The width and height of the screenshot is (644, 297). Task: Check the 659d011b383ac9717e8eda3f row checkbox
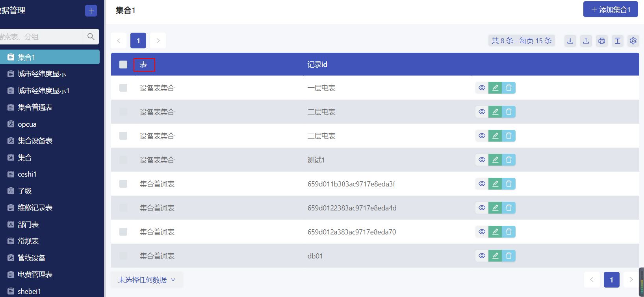[123, 184]
